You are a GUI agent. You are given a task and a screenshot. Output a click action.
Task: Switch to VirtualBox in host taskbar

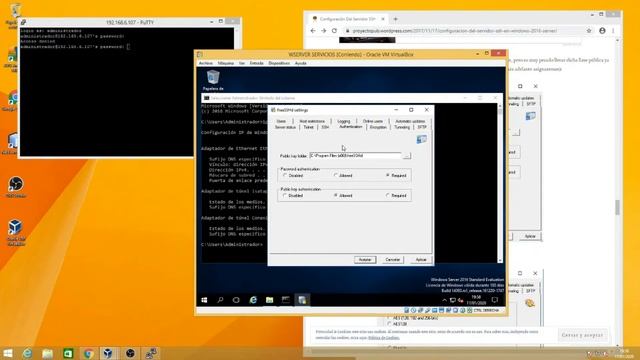pyautogui.click(x=108, y=353)
